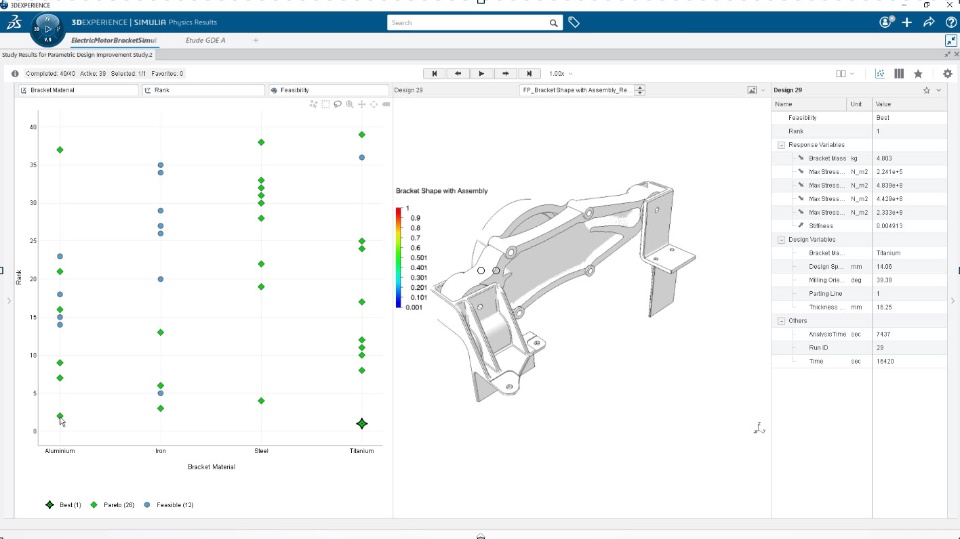960x539 pixels.
Task: Step to next design
Action: coord(505,74)
